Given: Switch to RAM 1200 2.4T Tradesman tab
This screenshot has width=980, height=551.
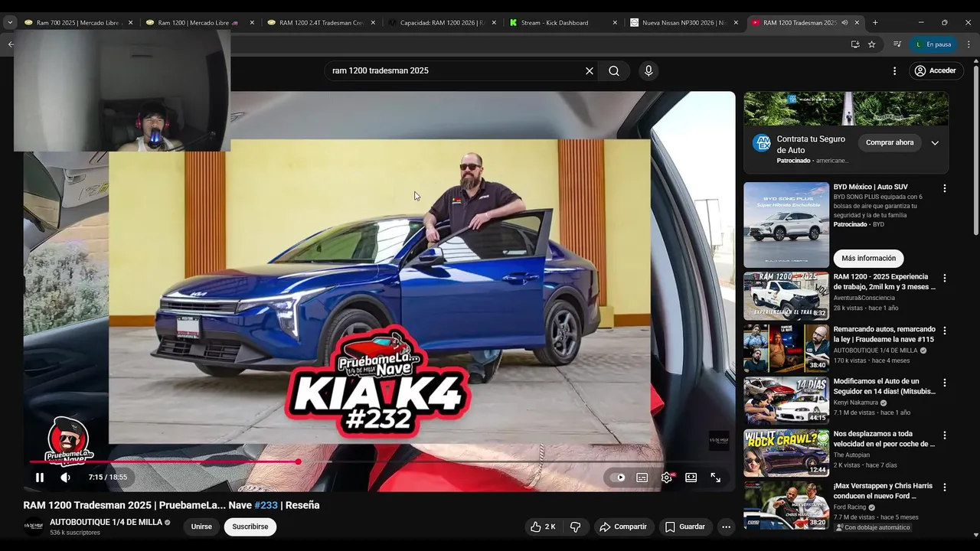Looking at the screenshot, I should point(321,23).
